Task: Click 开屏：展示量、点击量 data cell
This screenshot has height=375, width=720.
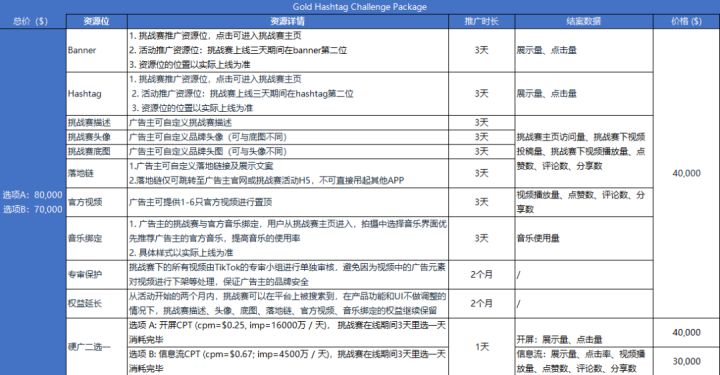Action: coord(584,332)
